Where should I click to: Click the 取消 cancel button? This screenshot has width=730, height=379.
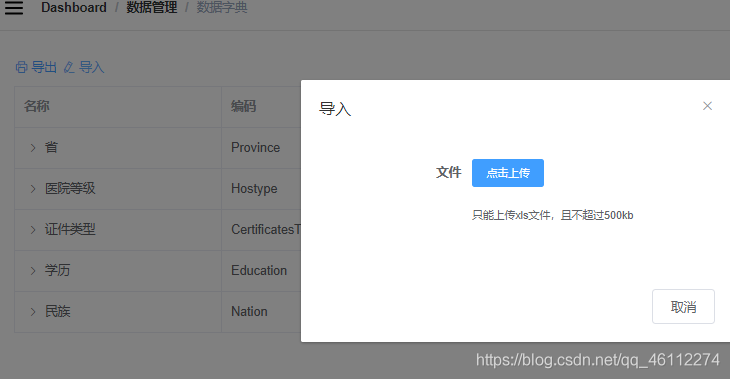tap(683, 306)
